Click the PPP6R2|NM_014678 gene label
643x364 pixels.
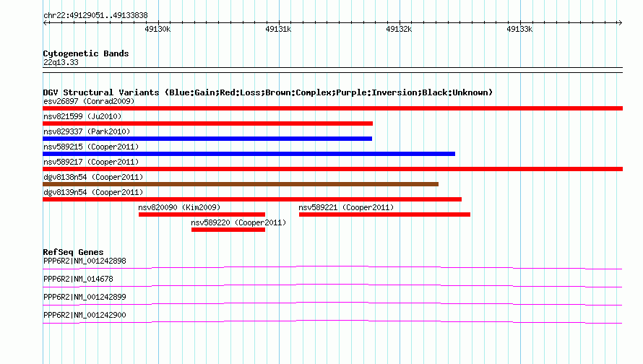tap(78, 279)
